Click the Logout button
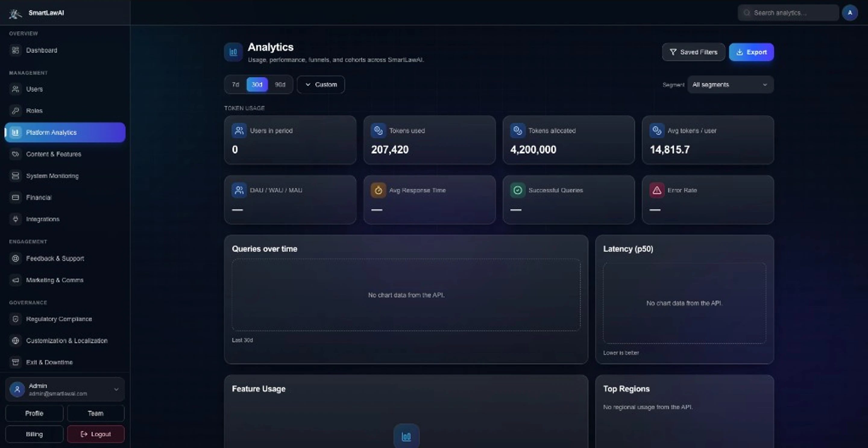Viewport: 868px width, 448px height. coord(96,434)
